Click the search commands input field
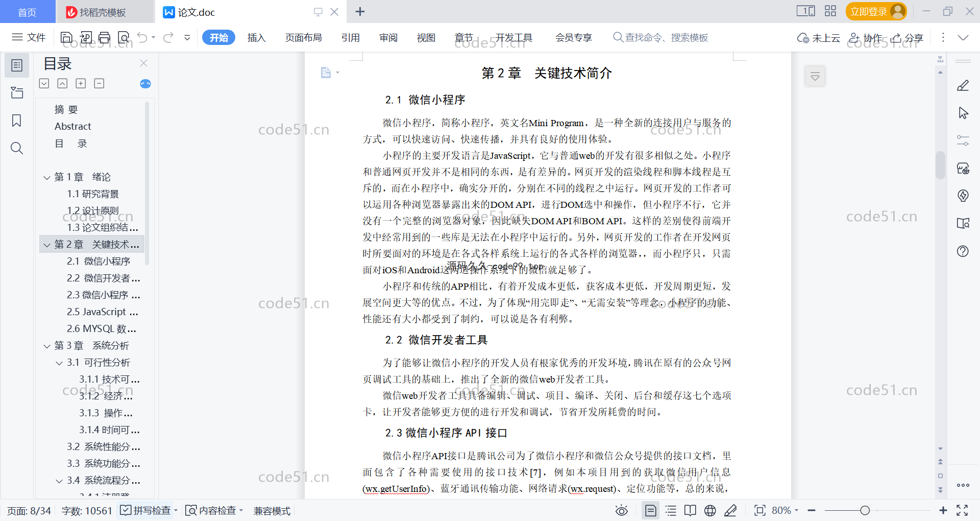Viewport: 980px width, 521px height. [x=661, y=37]
